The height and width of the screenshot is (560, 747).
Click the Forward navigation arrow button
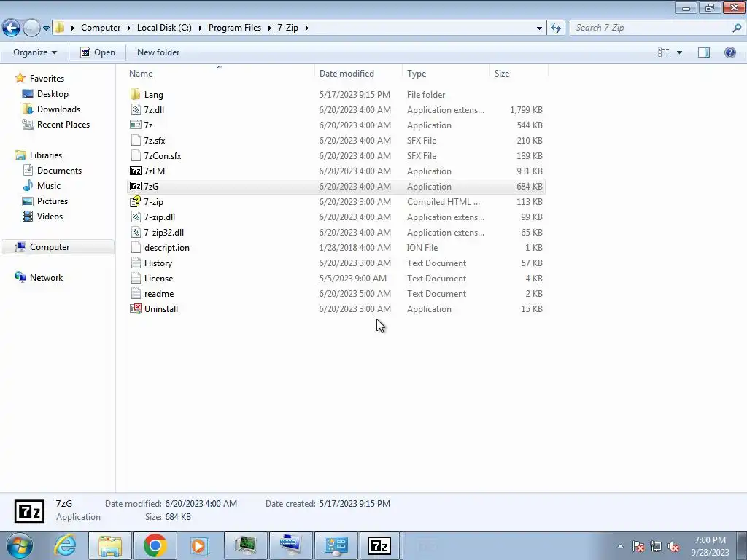tap(31, 28)
